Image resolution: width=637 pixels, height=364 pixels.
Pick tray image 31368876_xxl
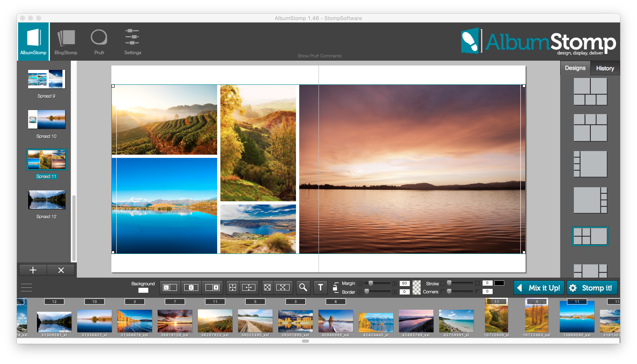pyautogui.click(x=135, y=321)
